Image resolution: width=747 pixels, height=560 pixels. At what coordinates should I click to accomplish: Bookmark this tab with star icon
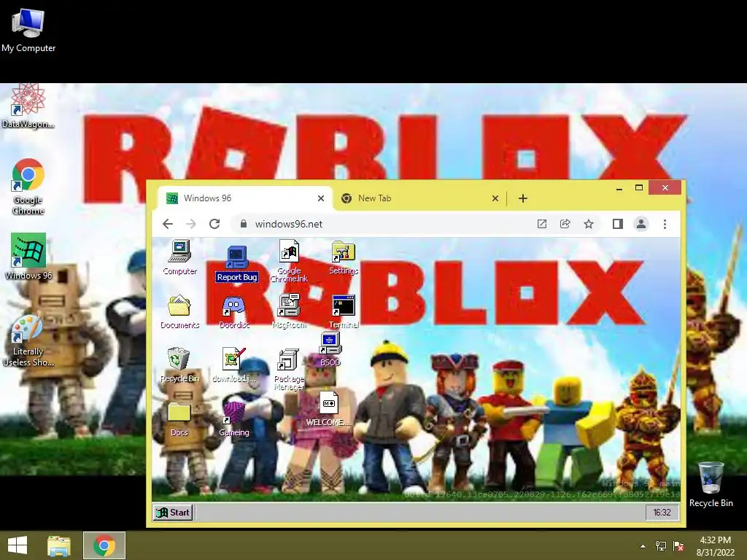tap(589, 224)
